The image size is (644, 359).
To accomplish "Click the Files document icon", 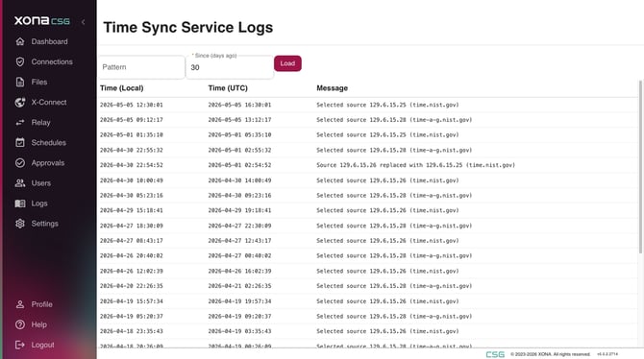I will pos(20,82).
